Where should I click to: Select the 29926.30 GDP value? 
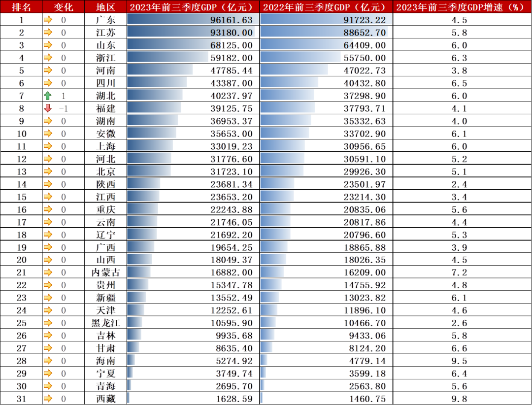click(x=365, y=172)
